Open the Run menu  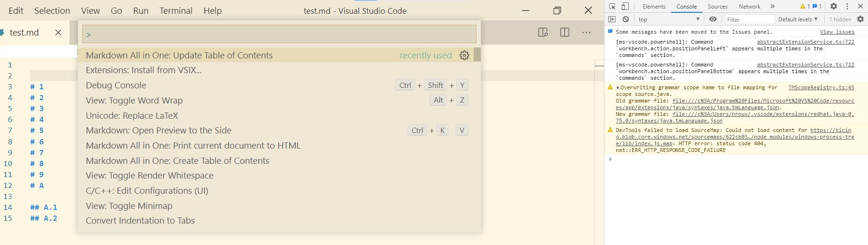(141, 10)
